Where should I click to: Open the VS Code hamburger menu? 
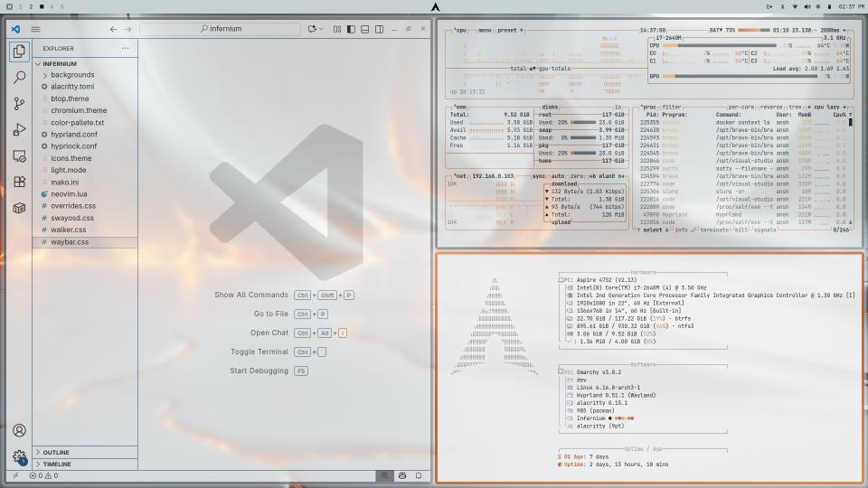click(35, 29)
